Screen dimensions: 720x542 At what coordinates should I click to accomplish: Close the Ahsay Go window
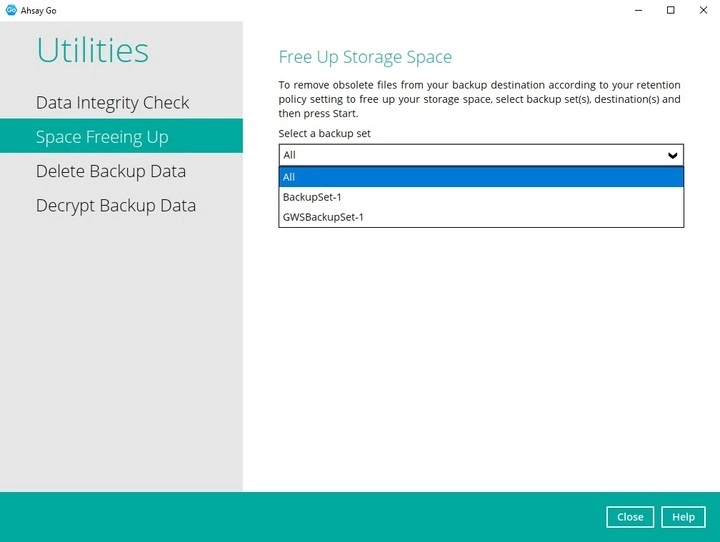click(703, 10)
